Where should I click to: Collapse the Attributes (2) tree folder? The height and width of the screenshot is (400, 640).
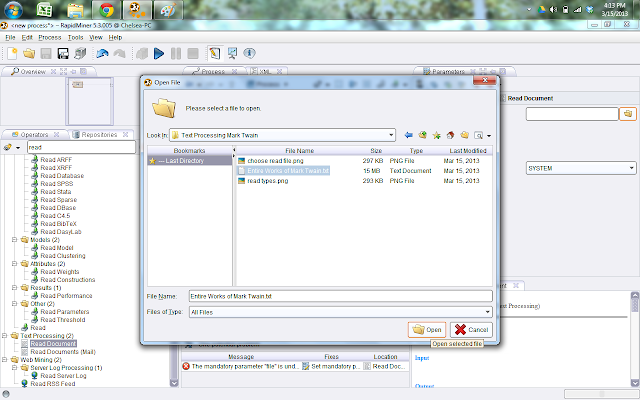coord(15,264)
